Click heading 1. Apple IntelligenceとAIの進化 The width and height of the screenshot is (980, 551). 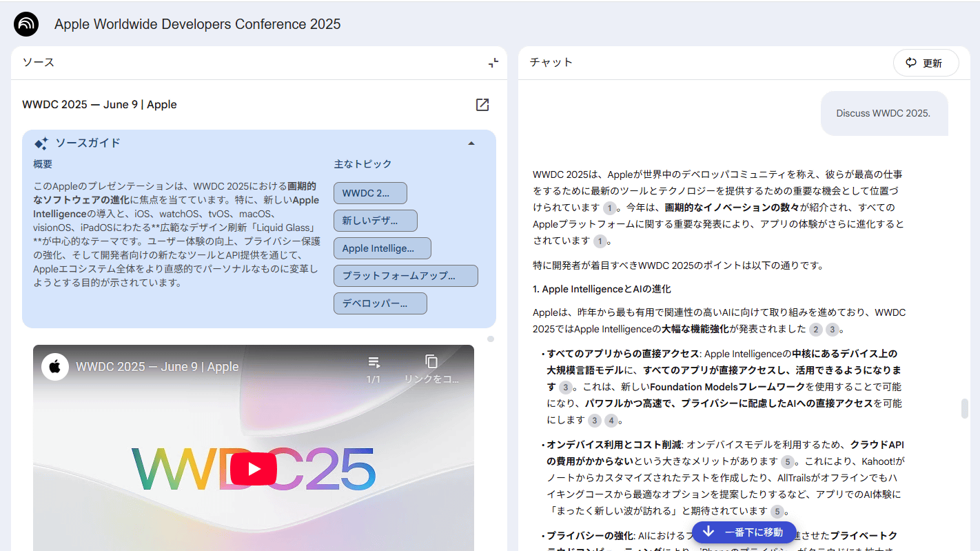[602, 289]
